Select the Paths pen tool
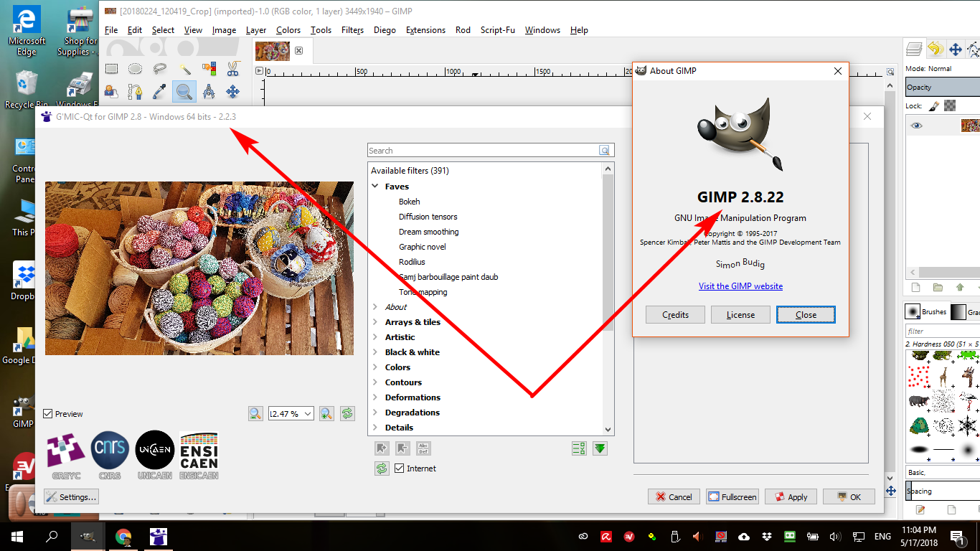The image size is (980, 551). [135, 92]
